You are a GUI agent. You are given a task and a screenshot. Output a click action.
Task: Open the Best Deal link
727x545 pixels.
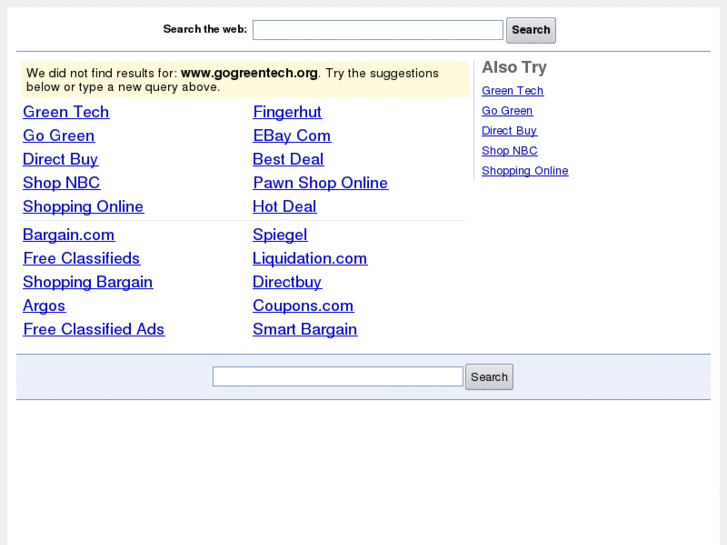(x=288, y=159)
